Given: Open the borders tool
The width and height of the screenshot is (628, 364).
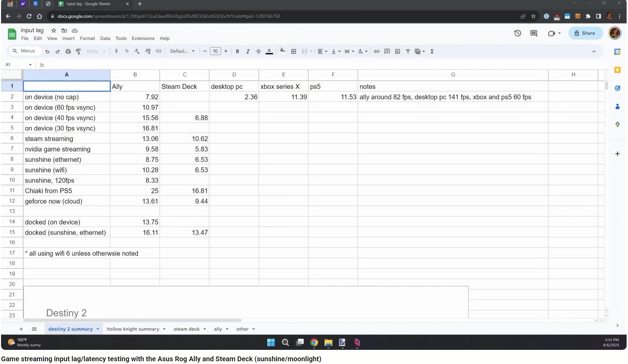Looking at the screenshot, I should tap(293, 51).
